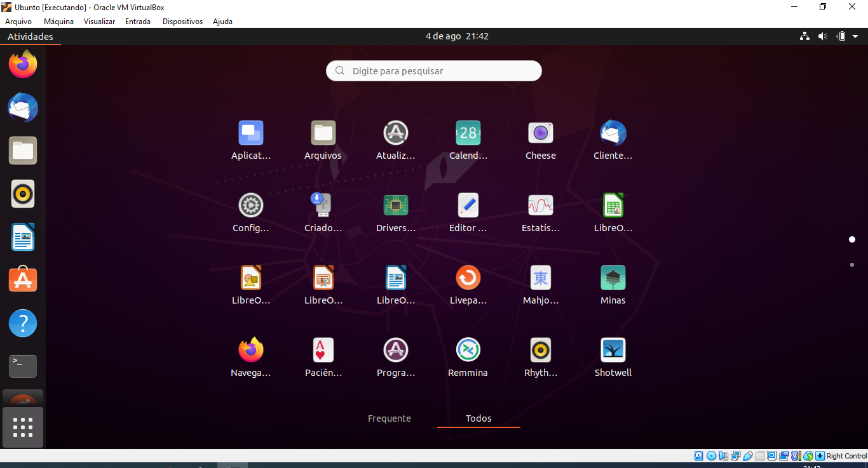Open the Cheese webcam app

(x=540, y=134)
